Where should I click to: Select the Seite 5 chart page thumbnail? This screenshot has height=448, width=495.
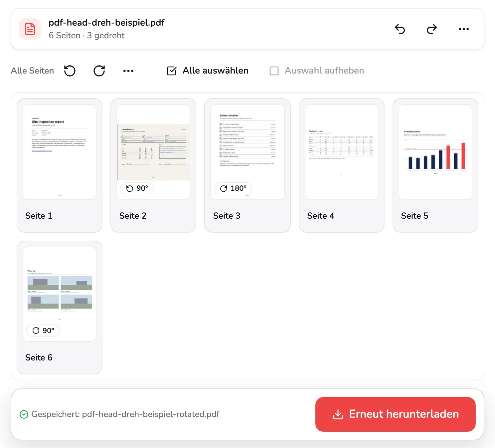435,152
